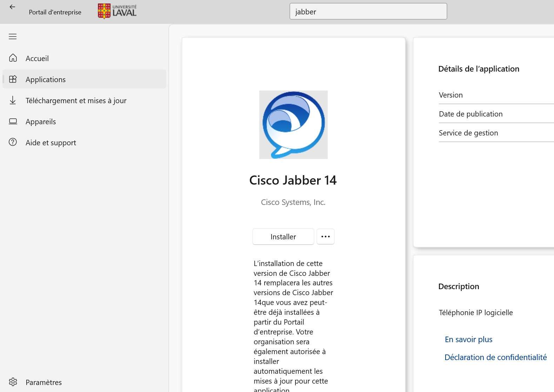Click the Cisco Jabber app logo
Image resolution: width=554 pixels, height=392 pixels.
point(293,125)
